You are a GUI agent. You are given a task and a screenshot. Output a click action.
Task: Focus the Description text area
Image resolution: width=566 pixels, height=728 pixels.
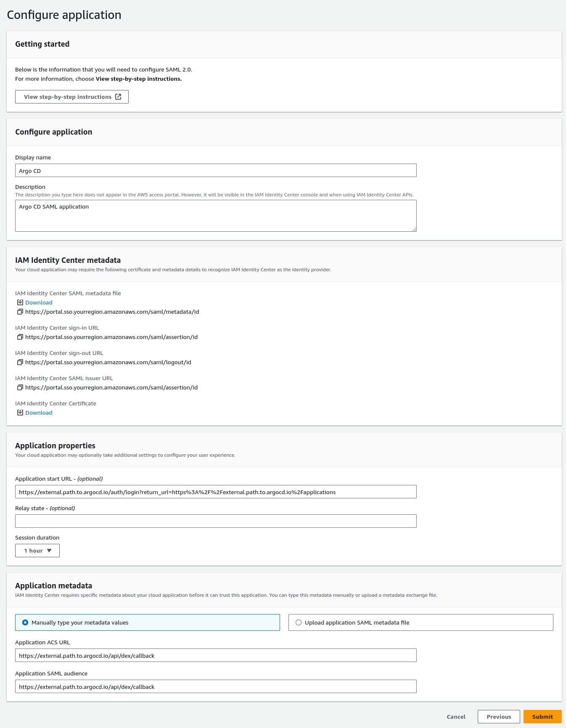216,215
